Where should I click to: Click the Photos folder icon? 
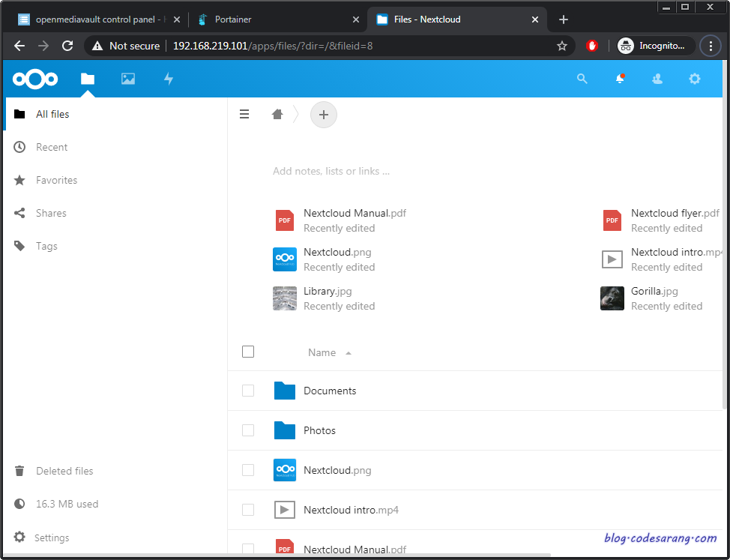(x=285, y=430)
